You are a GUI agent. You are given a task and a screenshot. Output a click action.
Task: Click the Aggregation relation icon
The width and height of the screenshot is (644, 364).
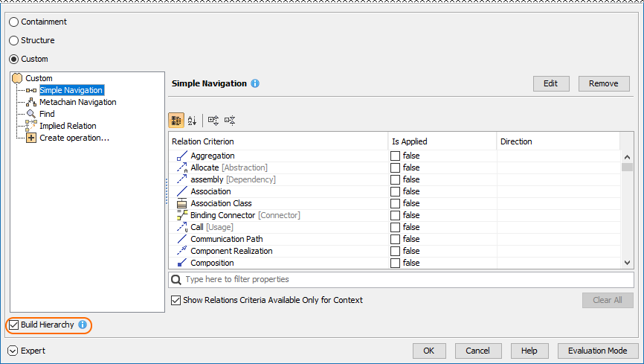pos(182,156)
